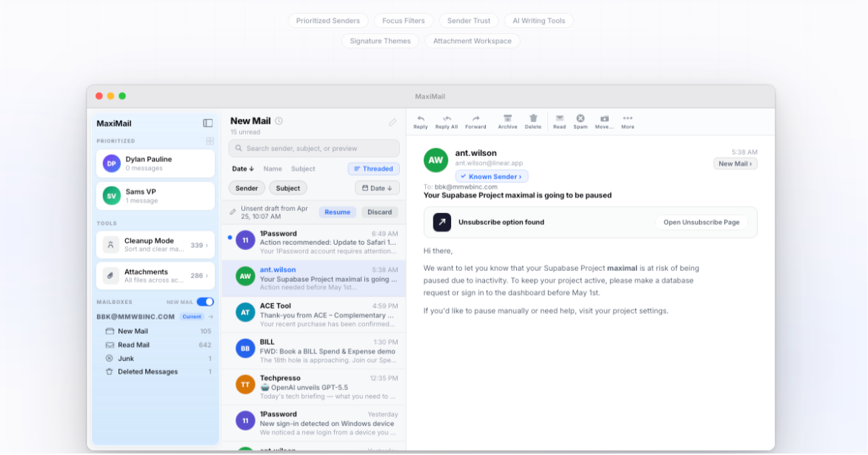This screenshot has width=868, height=455.
Task: Toggle the Sender filter chip
Action: [247, 188]
